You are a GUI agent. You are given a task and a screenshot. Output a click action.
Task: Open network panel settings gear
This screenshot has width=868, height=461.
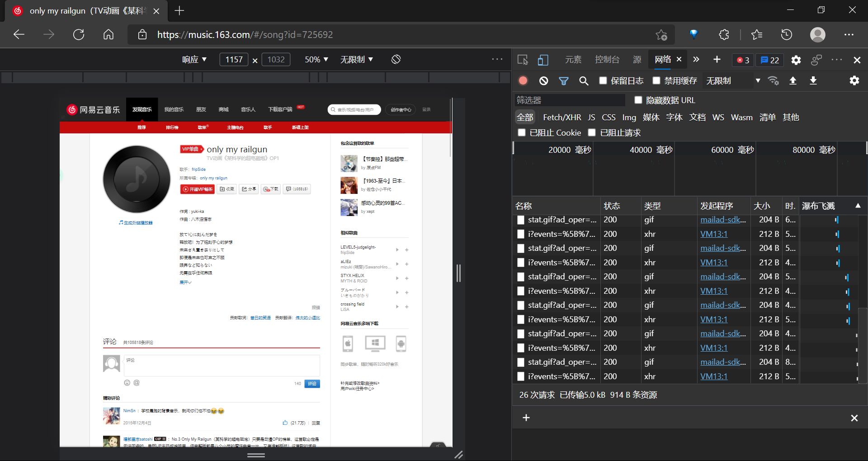pyautogui.click(x=854, y=80)
